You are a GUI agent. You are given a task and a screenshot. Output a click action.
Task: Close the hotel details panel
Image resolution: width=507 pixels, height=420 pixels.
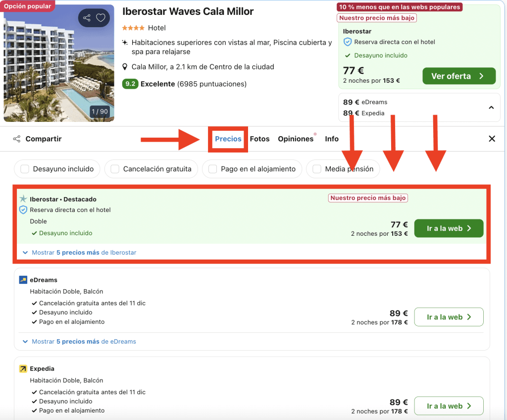coord(492,139)
